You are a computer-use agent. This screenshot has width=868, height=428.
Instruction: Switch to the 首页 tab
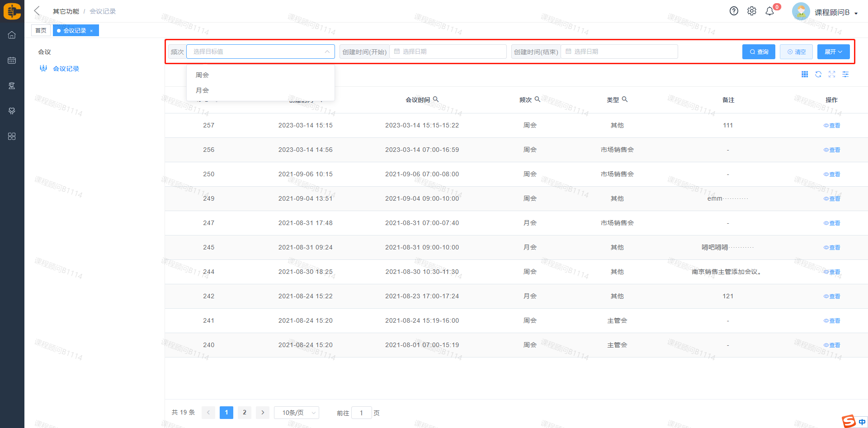[x=41, y=31]
